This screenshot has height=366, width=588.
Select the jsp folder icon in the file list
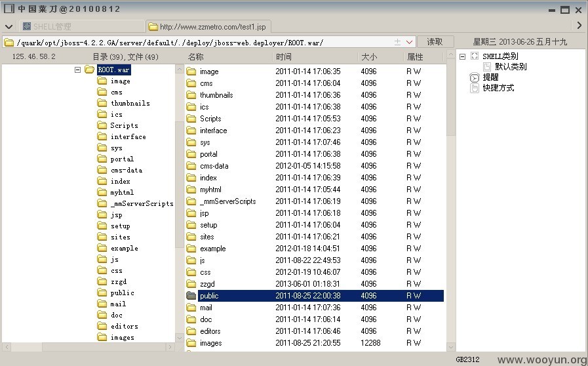click(x=191, y=213)
